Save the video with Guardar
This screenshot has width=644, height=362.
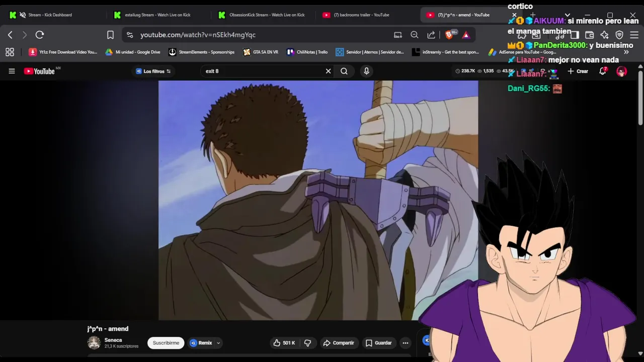point(378,343)
